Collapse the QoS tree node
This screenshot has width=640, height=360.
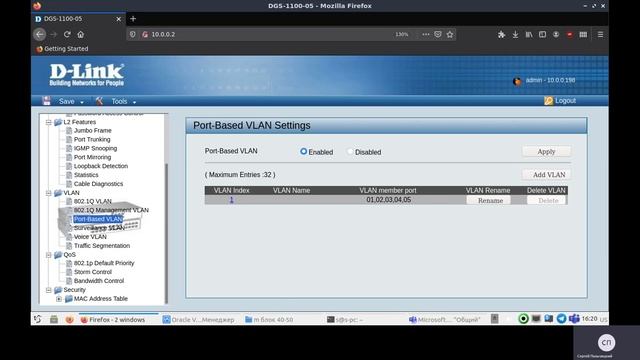(x=49, y=255)
